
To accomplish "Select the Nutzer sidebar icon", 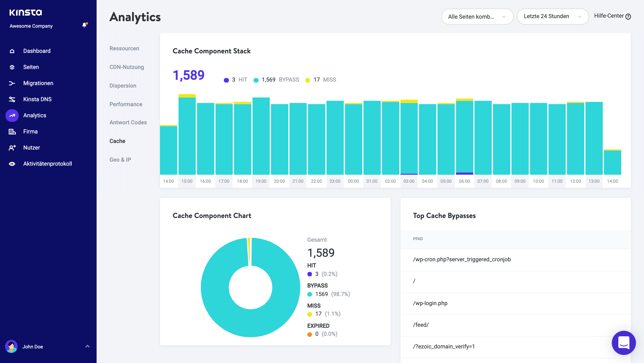I will click(31, 147).
